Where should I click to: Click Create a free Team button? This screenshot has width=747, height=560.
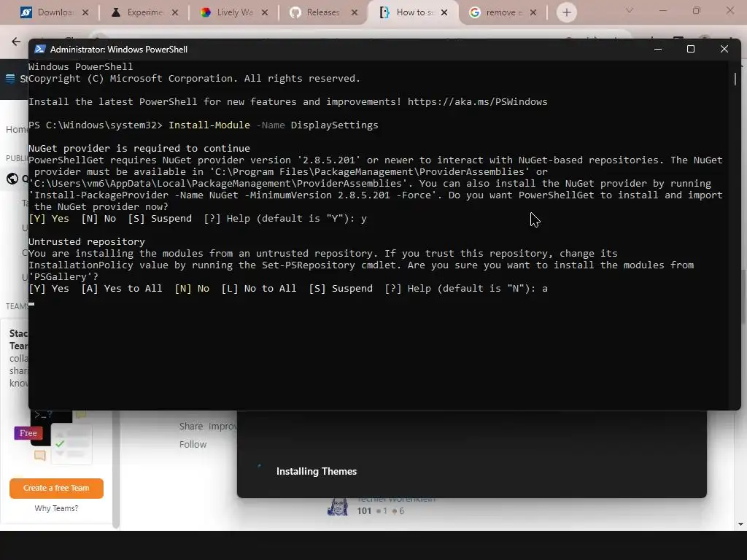click(56, 488)
